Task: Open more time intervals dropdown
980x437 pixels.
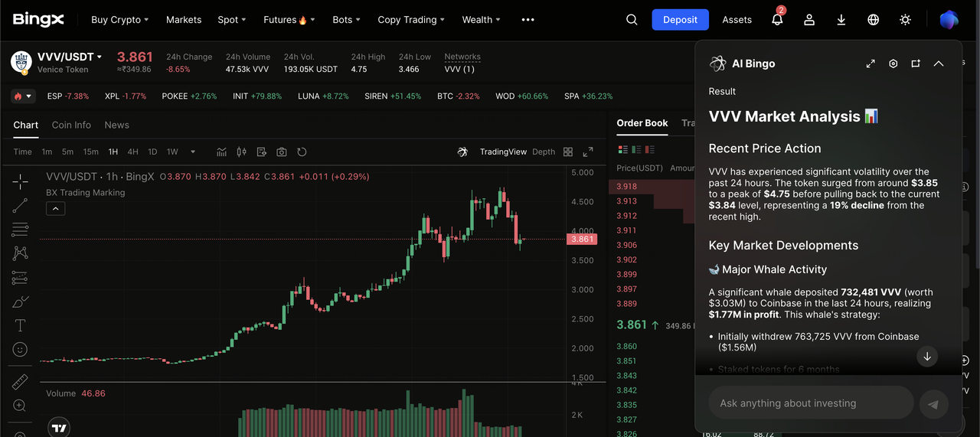Action: [192, 152]
